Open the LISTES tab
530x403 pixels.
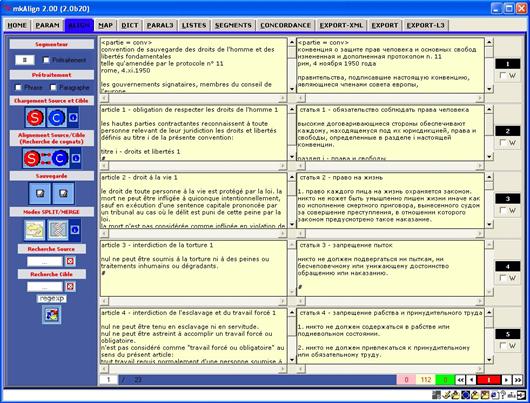click(x=194, y=25)
